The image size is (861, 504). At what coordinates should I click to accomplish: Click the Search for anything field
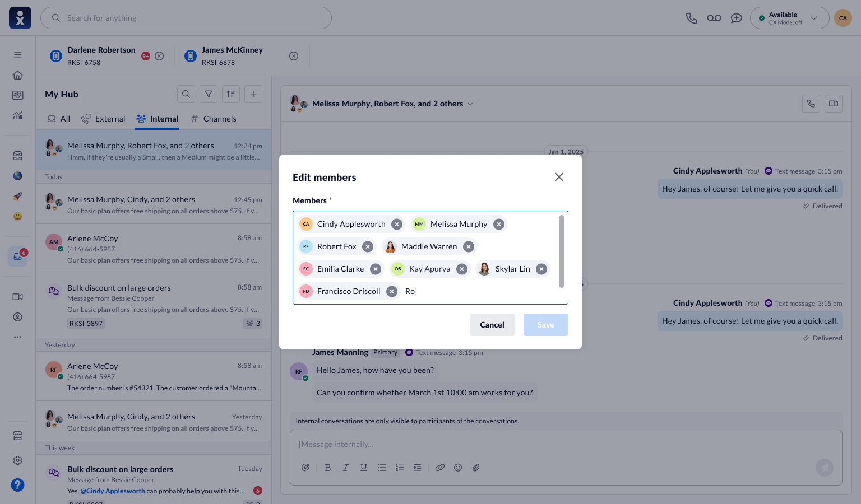[x=186, y=18]
